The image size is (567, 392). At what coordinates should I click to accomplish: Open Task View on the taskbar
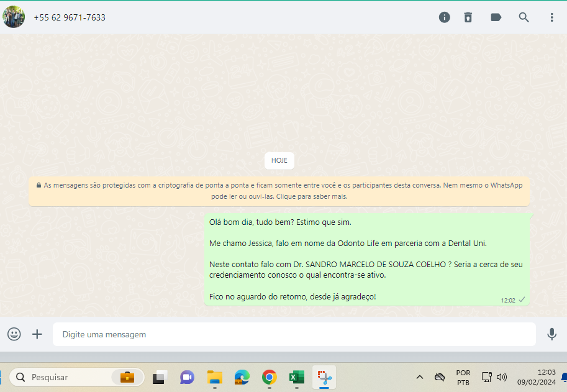[x=160, y=377]
